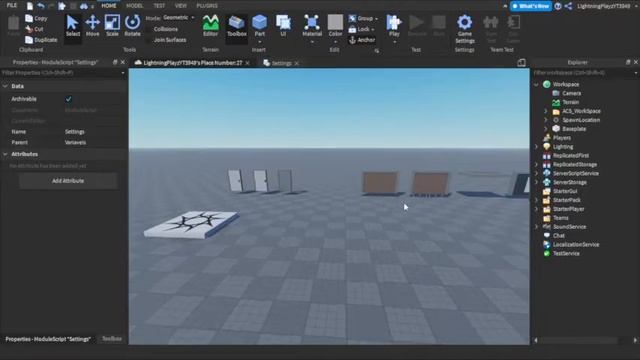Open the Material dropdown arrow
640x360 pixels.
(312, 42)
